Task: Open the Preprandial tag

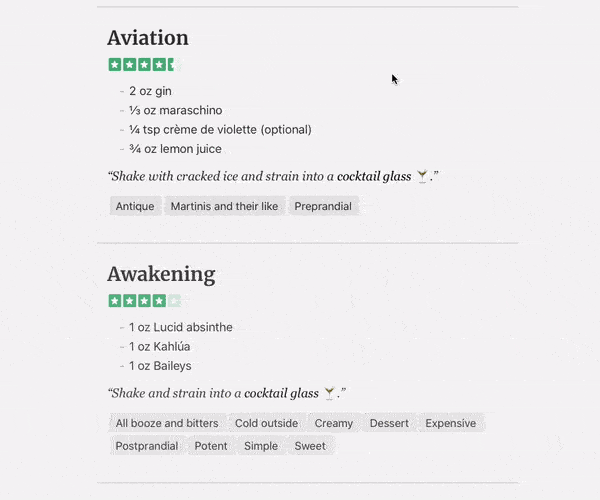Action: click(323, 206)
